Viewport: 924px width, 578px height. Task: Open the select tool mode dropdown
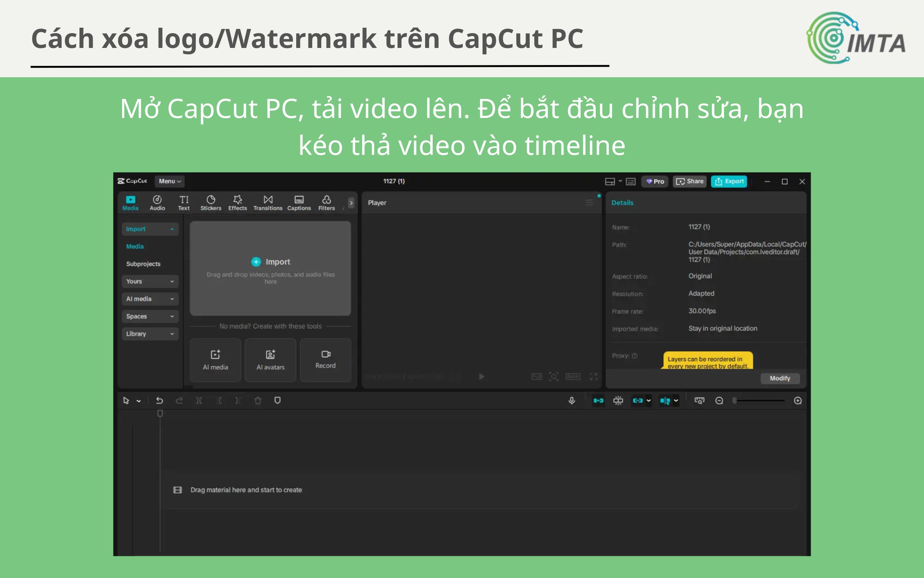139,401
